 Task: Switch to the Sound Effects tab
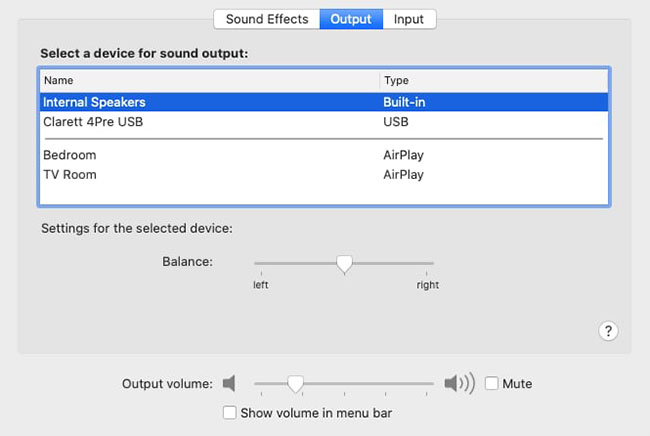point(266,19)
